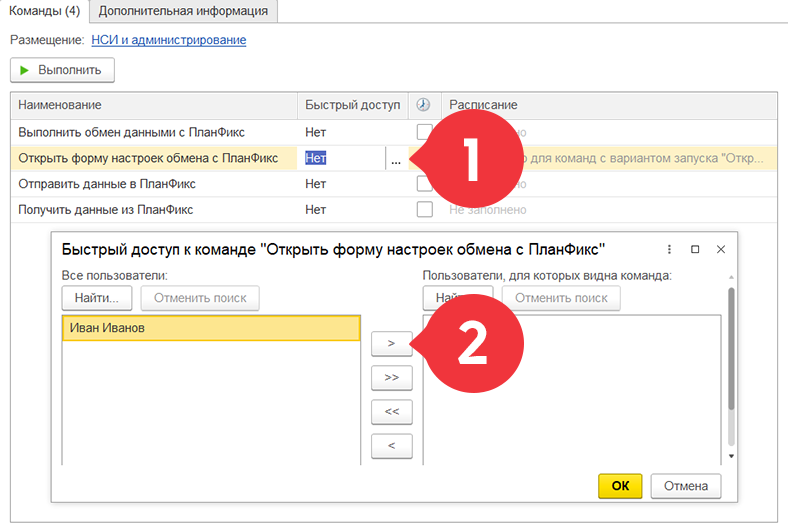Toggle schedule checkbox for Получить данные из ПланФикс
The width and height of the screenshot is (788, 531).
coord(425,209)
